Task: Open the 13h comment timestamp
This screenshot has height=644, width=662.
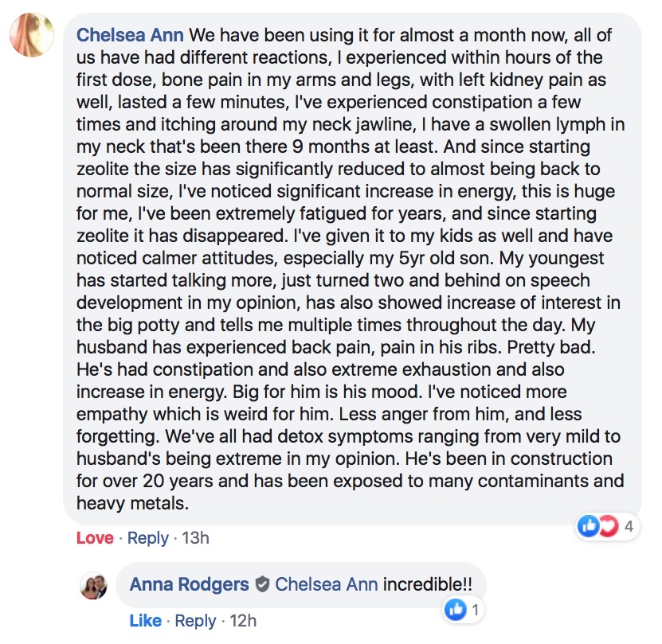Action: pyautogui.click(x=195, y=538)
